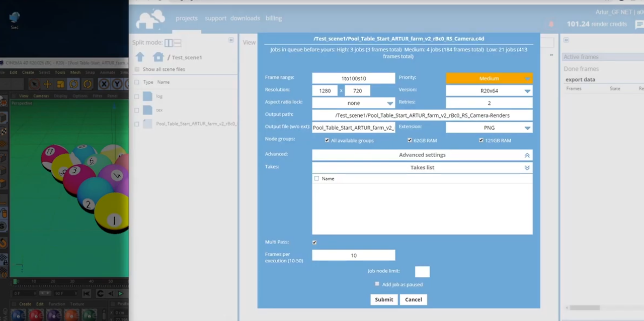Check the Pool_Table_Start file row checkbox
The image size is (644, 321).
coord(137,124)
